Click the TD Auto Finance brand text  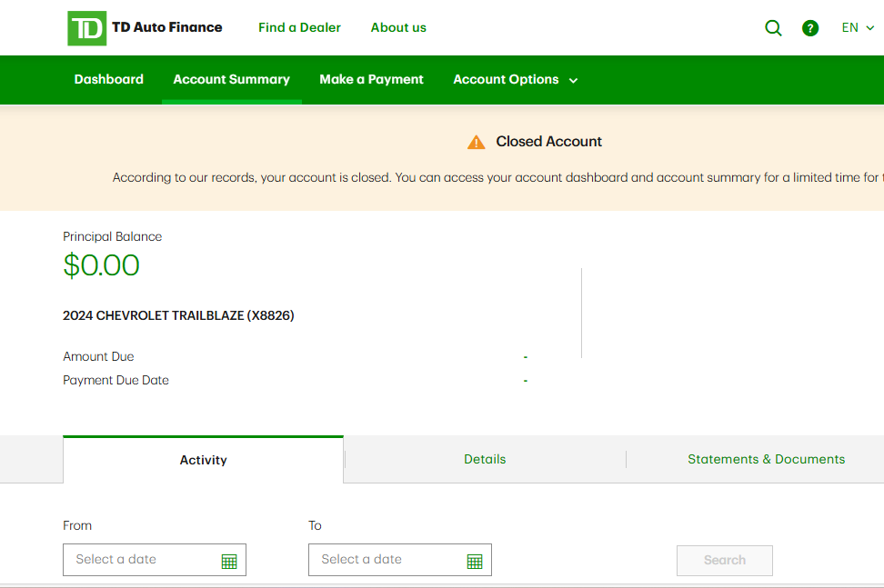click(x=166, y=27)
